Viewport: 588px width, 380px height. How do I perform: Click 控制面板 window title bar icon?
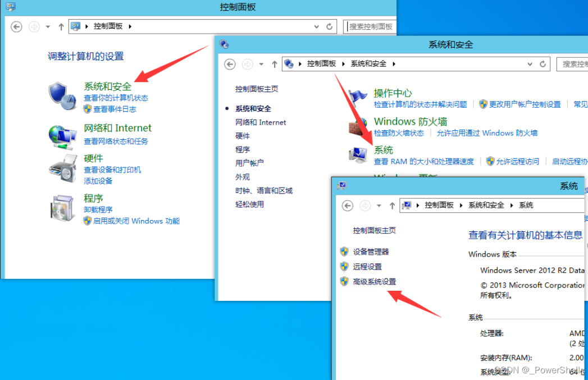click(x=11, y=7)
